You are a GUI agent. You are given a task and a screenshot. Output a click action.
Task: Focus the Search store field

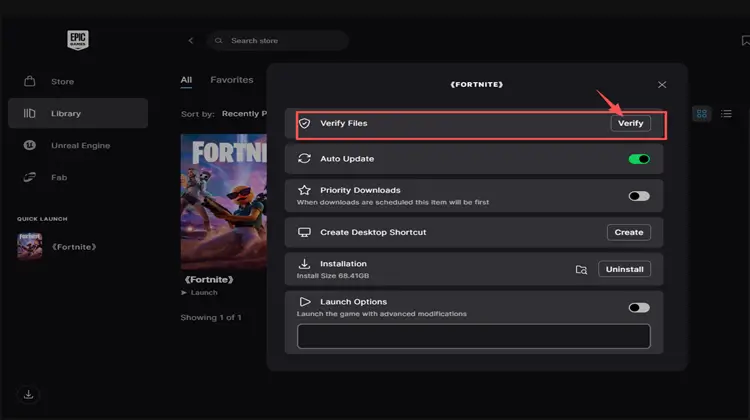[277, 41]
